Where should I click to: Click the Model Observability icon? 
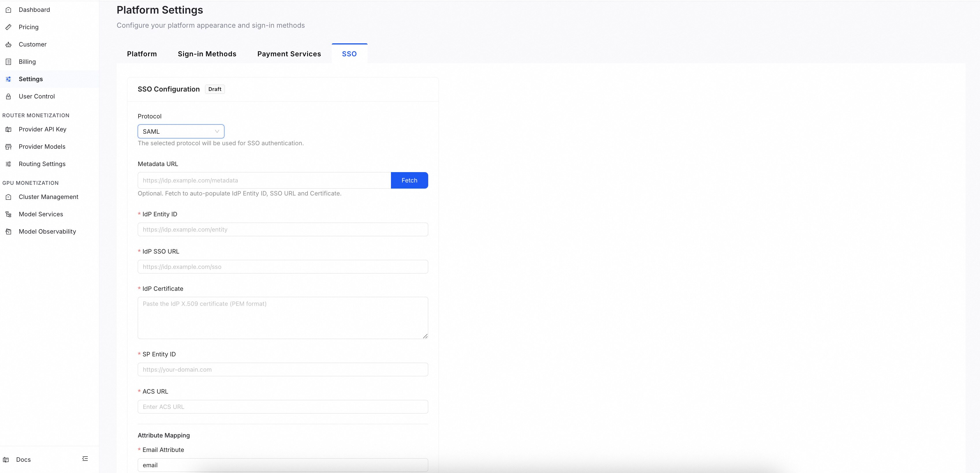tap(8, 232)
